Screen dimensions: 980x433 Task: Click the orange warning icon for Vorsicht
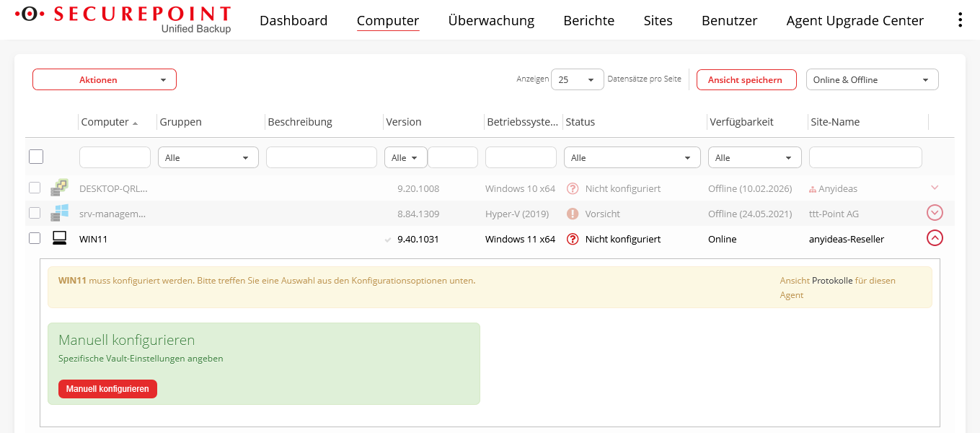(573, 214)
